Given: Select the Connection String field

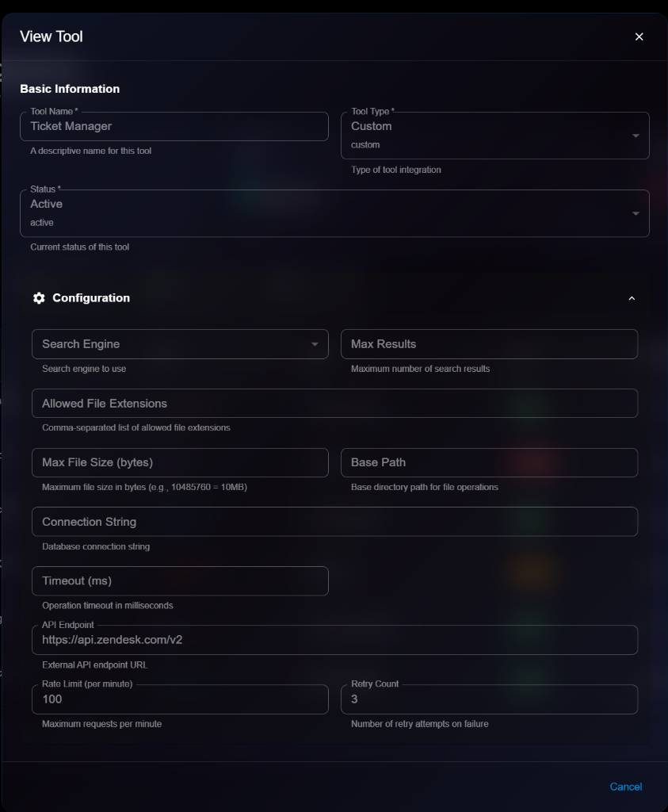Looking at the screenshot, I should (x=334, y=521).
